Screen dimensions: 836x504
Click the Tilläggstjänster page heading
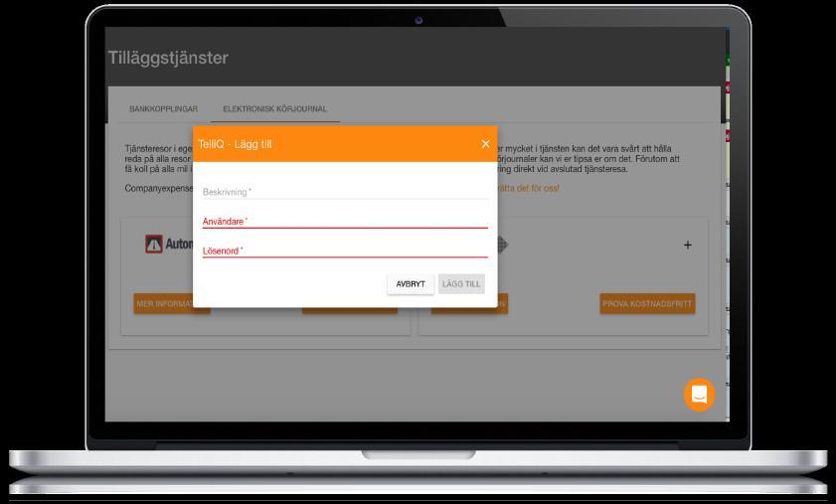click(x=168, y=58)
